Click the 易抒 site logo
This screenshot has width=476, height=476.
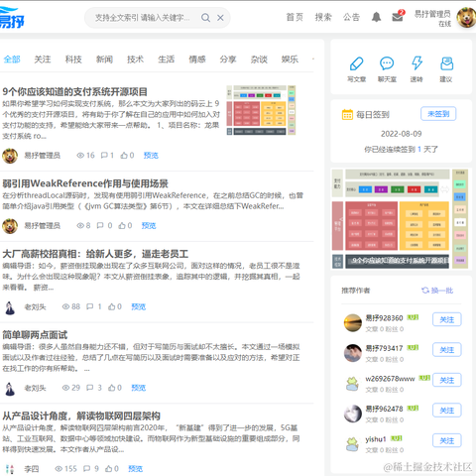[12, 18]
